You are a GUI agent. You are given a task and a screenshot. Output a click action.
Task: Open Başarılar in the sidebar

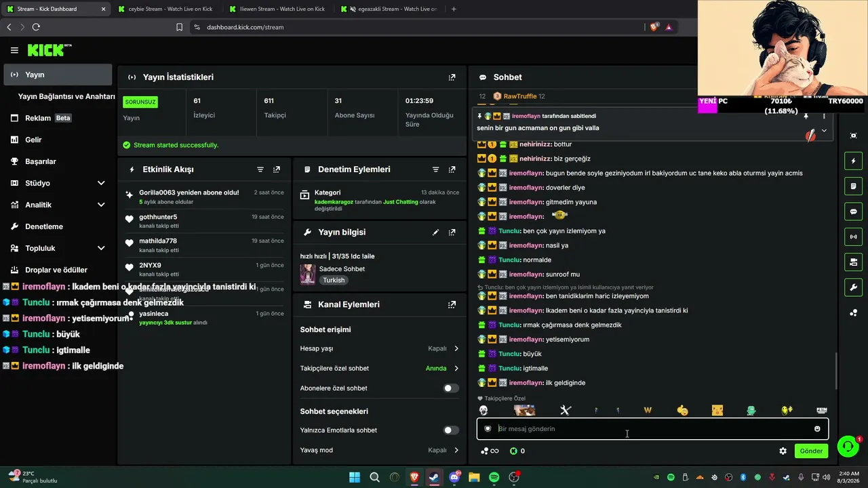[58, 161]
